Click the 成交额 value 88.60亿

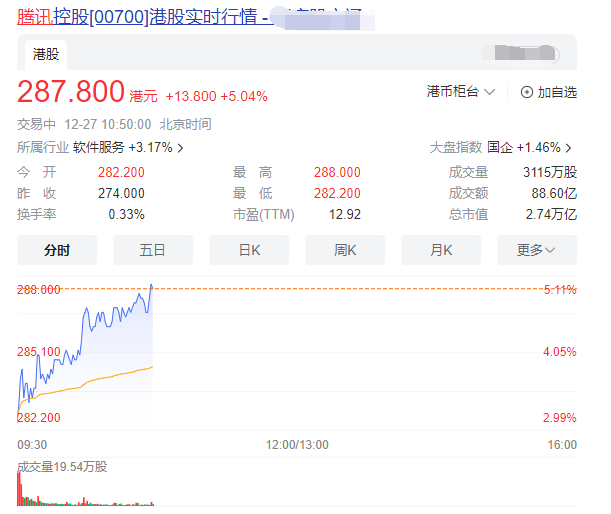(x=554, y=193)
